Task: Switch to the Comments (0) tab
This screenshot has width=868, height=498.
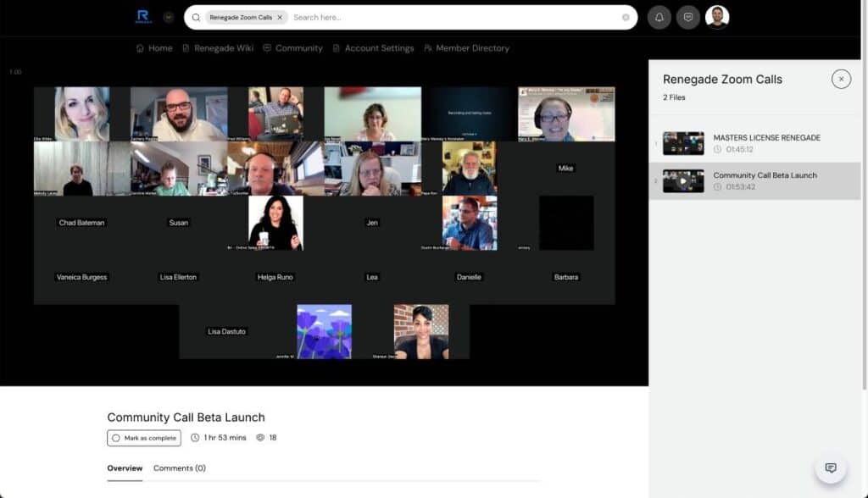Action: (180, 468)
